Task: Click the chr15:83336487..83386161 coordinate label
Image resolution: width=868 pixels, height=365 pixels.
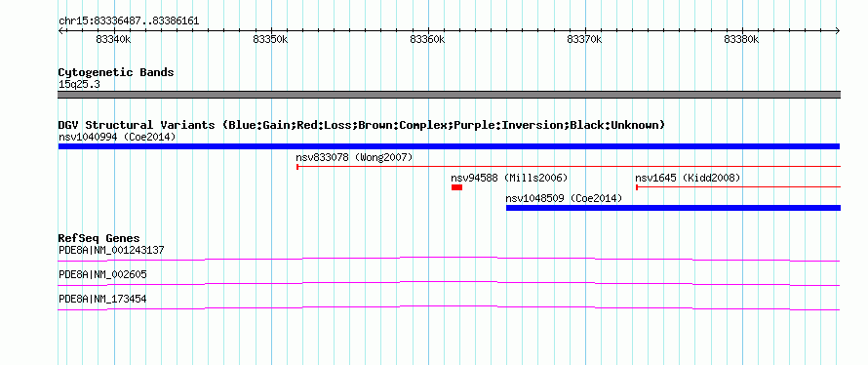Action: click(129, 21)
